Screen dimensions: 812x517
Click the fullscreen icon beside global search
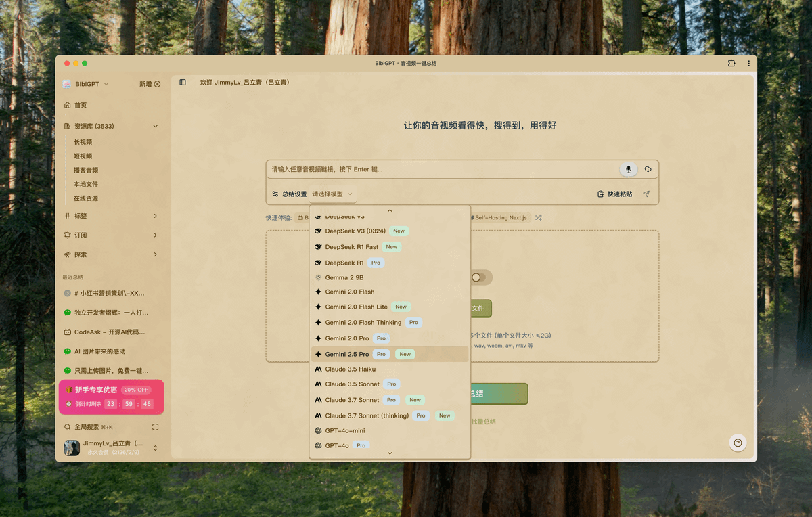click(155, 427)
